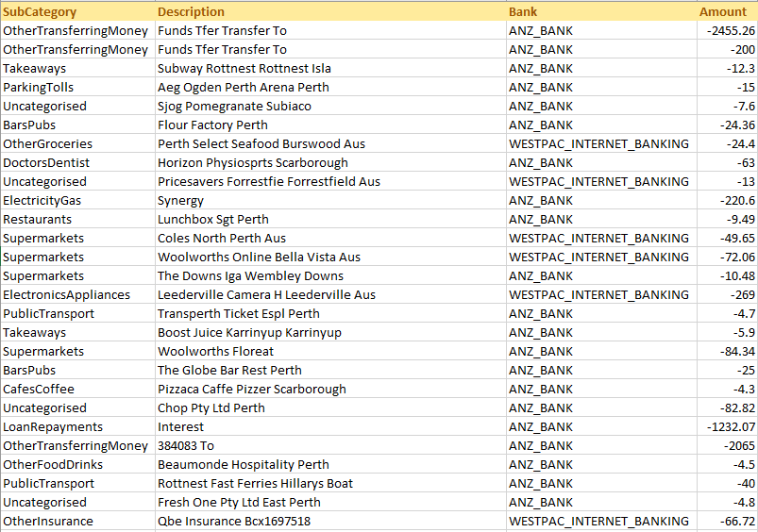Click the amount -84.34 cell
The width and height of the screenshot is (758, 532).
point(728,351)
